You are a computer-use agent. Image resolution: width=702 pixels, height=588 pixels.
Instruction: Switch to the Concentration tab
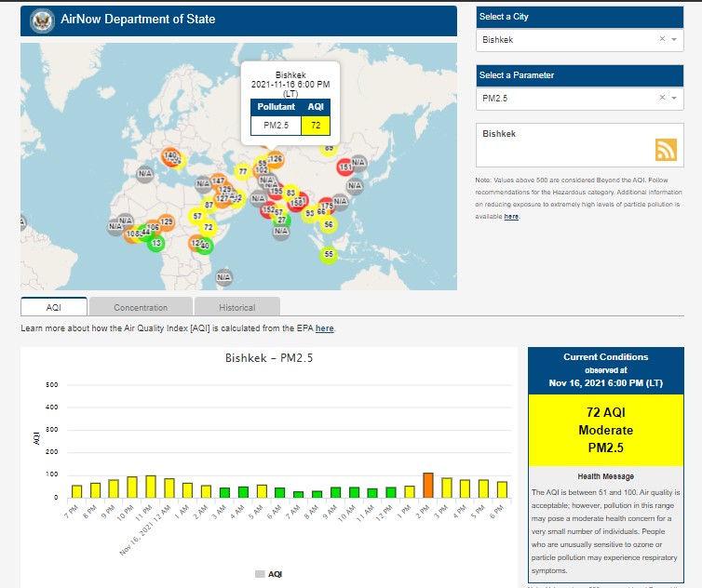pos(141,307)
